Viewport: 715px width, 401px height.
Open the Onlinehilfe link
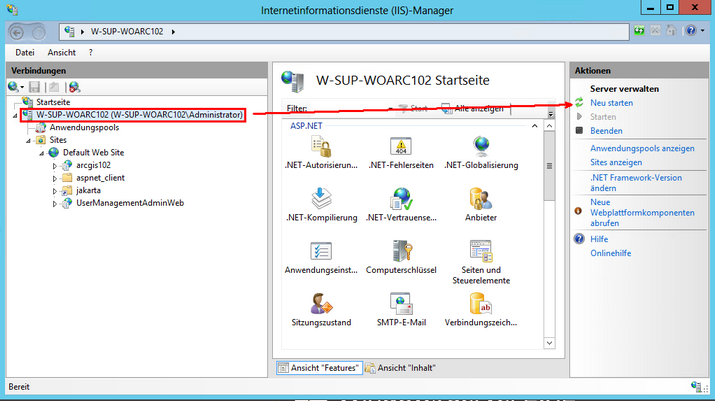click(611, 253)
